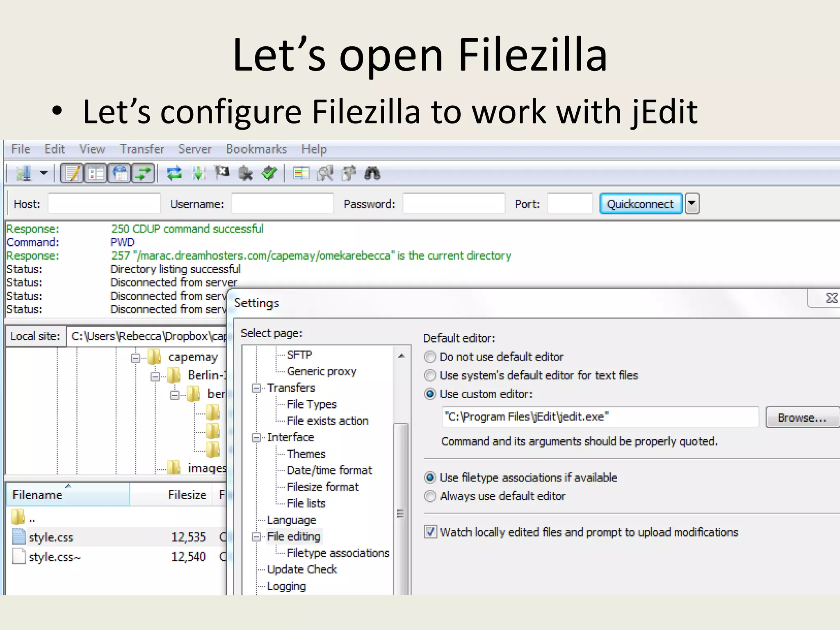Open the Transfer menu
This screenshot has height=630, width=840.
[142, 149]
